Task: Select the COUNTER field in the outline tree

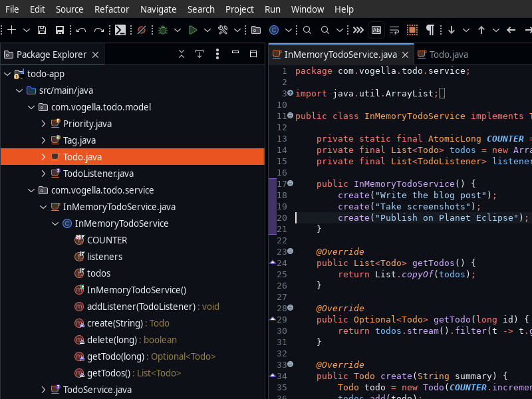Action: tap(107, 240)
